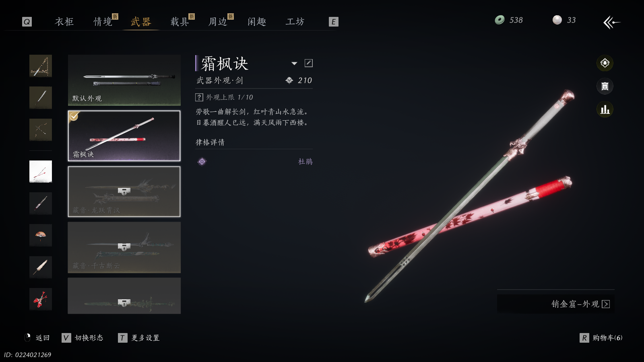
Task: Click the purple 杜鹃 dye swatch icon
Action: [202, 162]
